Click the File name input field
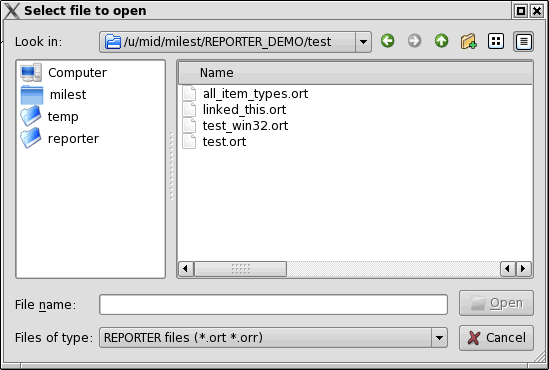The image size is (549, 370). pyautogui.click(x=273, y=305)
